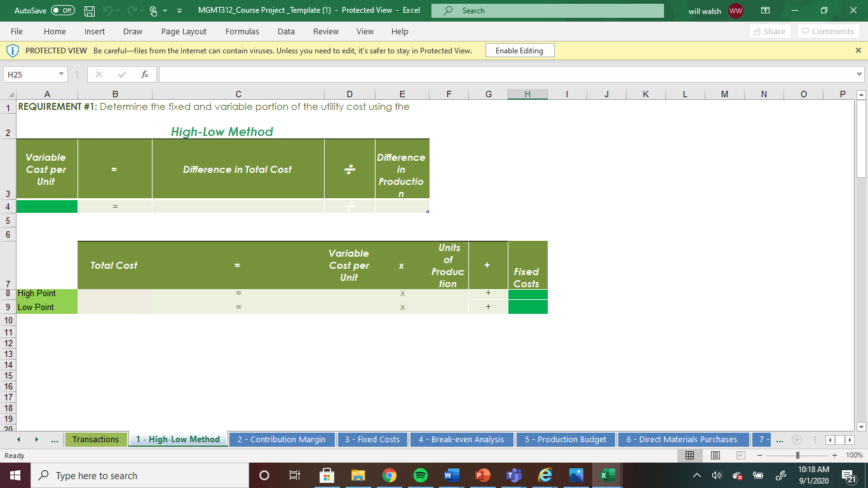Click the Comments button

pyautogui.click(x=828, y=31)
